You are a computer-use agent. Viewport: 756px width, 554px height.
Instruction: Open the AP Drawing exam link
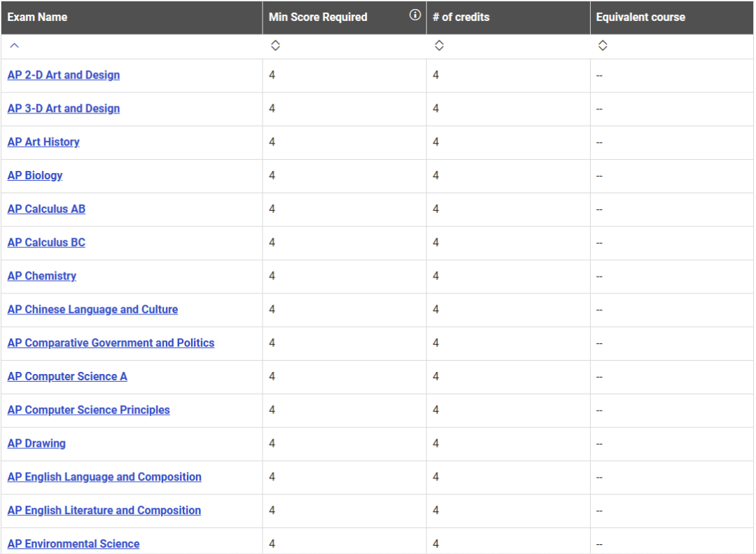click(36, 443)
